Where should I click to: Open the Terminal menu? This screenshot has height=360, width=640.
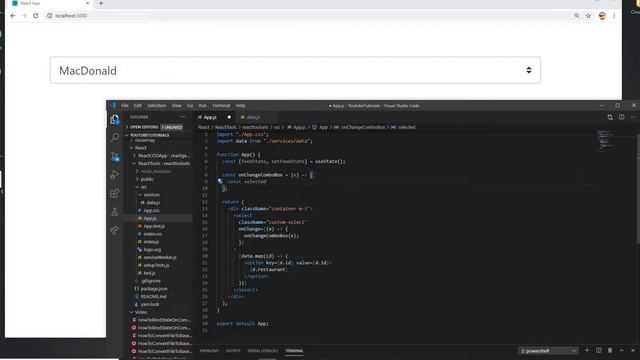click(221, 105)
